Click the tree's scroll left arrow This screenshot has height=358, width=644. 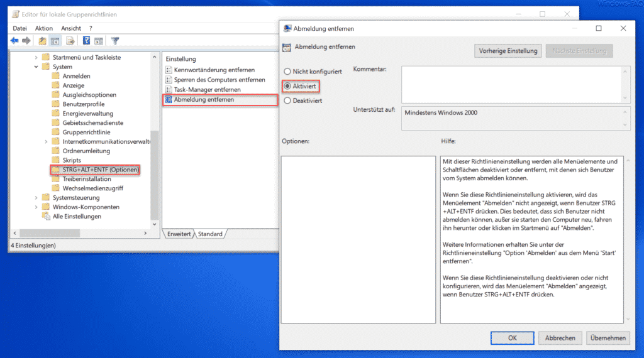[x=15, y=233]
